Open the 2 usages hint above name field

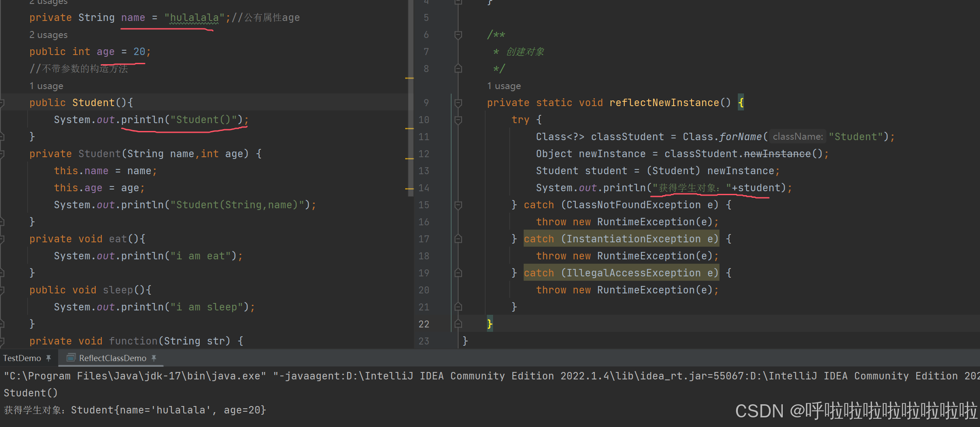[x=48, y=3]
